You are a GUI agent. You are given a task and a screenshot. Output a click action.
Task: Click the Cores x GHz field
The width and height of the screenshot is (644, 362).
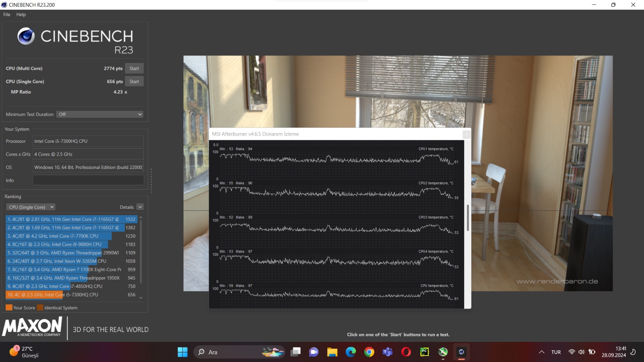88,154
